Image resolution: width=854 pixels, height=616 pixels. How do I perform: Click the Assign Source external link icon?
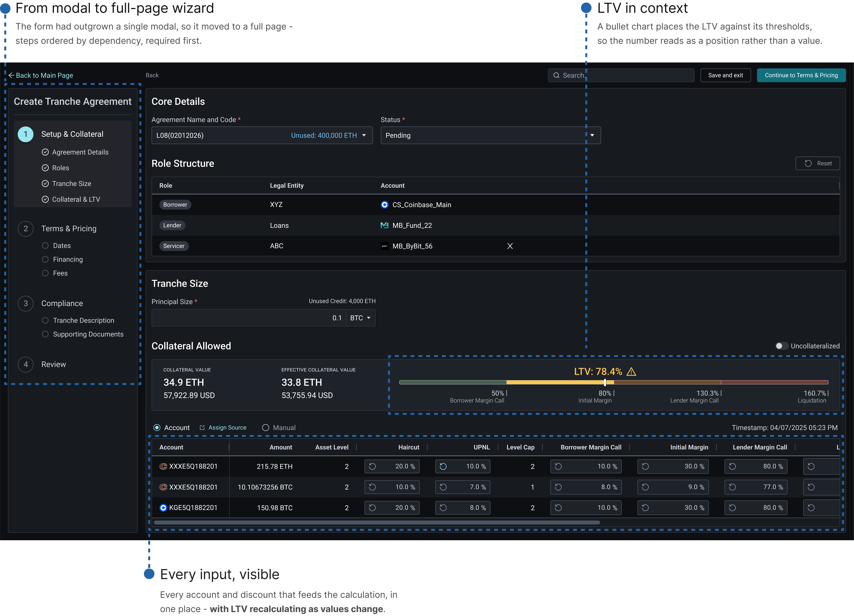tap(202, 428)
